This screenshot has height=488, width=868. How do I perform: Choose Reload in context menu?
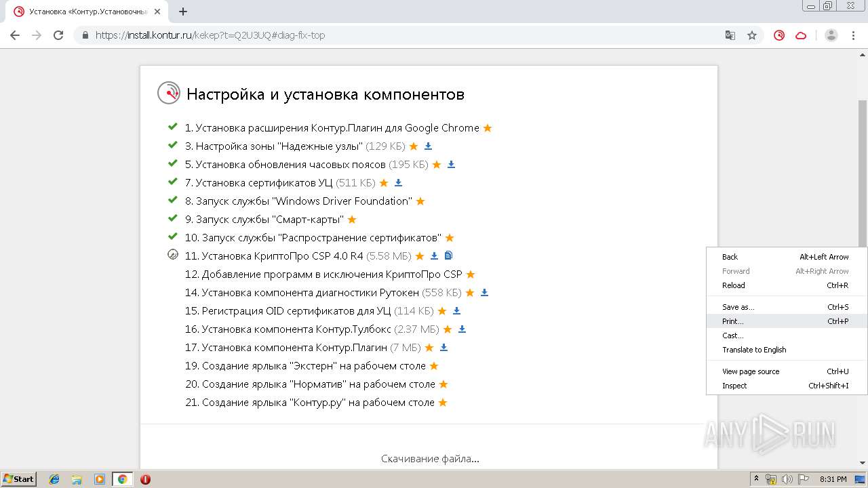point(787,285)
